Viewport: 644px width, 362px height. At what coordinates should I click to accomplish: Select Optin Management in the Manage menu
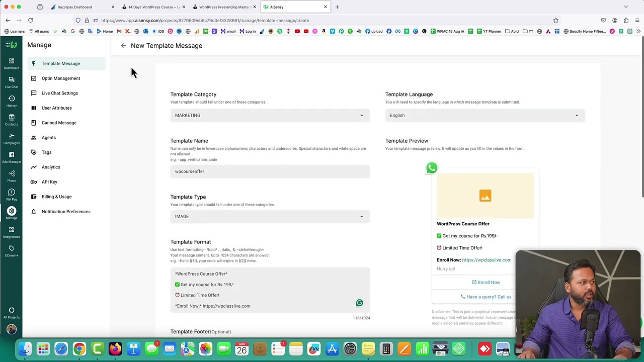click(66, 78)
